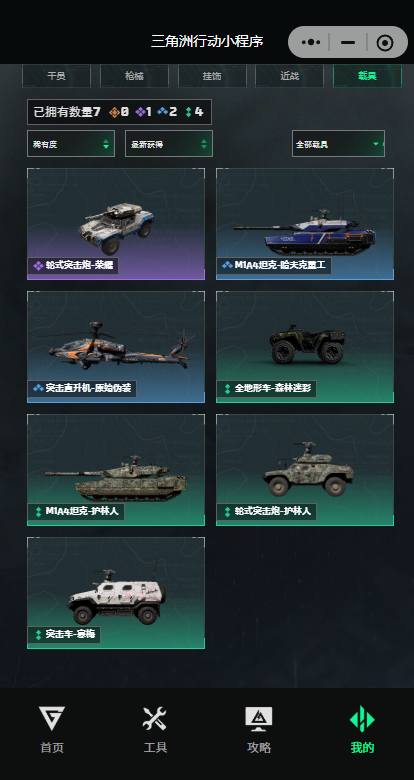Viewport: 414px width, 780px height.
Task: Click the green rarity count icon showing 4
Action: (x=189, y=112)
